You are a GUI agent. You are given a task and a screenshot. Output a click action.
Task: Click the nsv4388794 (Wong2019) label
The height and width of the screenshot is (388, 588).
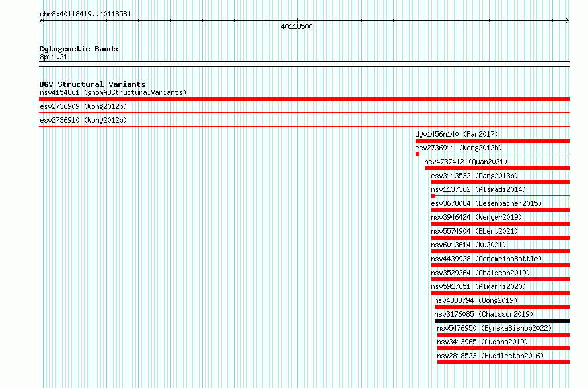click(x=476, y=300)
